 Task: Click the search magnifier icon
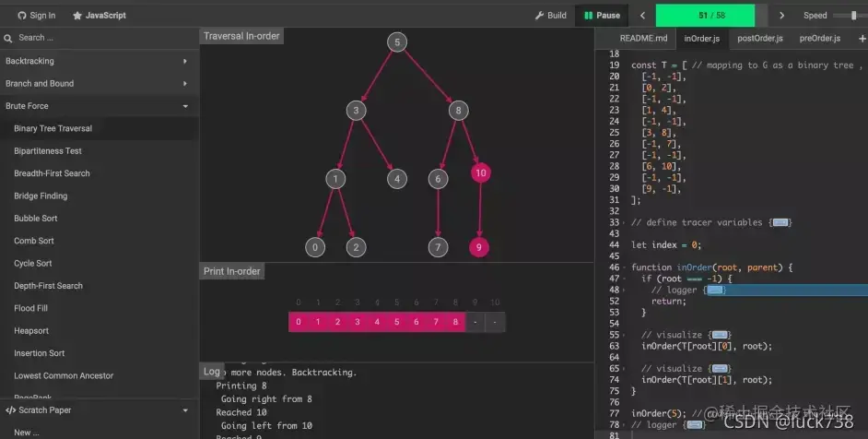7,38
